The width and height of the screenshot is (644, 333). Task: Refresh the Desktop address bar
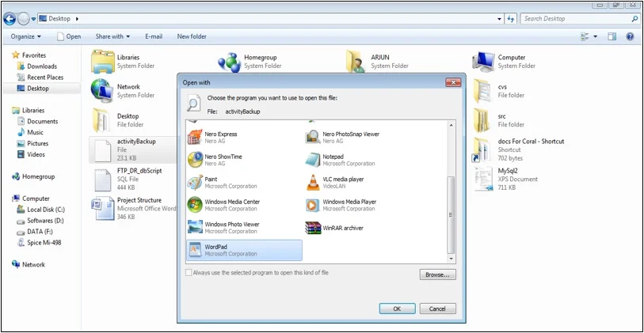(511, 19)
